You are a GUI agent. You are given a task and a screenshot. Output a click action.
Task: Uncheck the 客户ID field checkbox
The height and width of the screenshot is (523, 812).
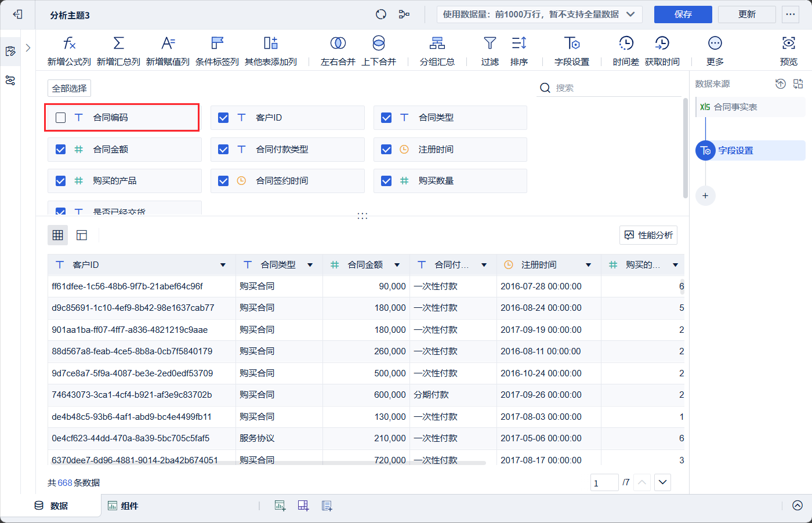click(223, 118)
